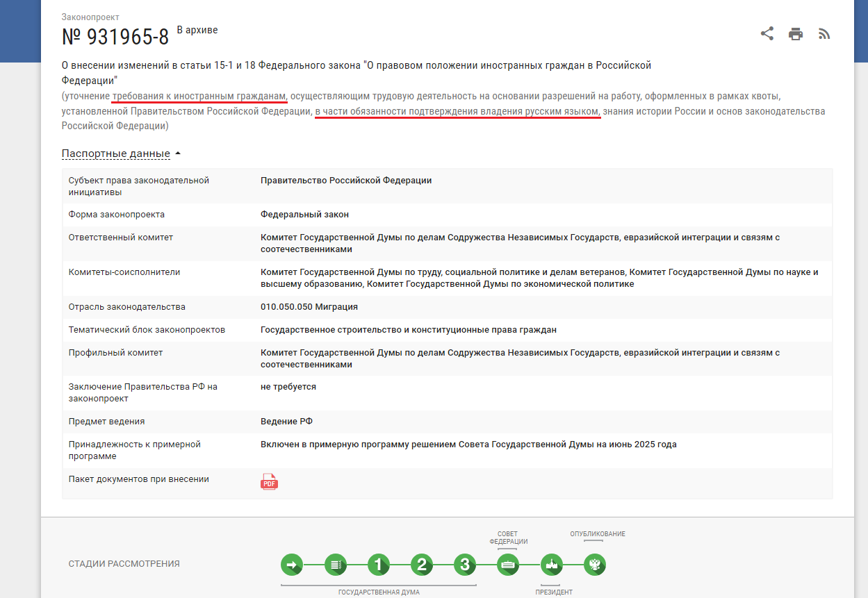The width and height of the screenshot is (868, 598).
Task: Click Форма законопроекта label
Action: (117, 215)
